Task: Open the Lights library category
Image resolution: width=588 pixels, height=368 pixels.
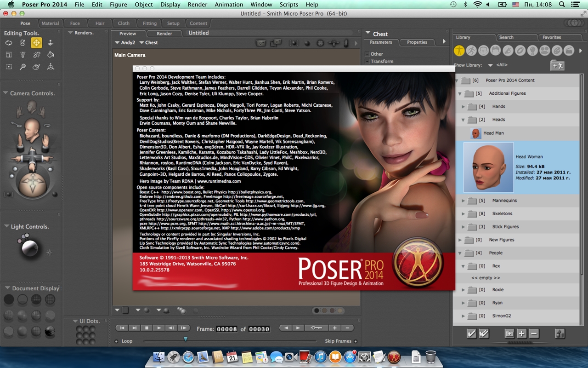Action: pos(532,51)
